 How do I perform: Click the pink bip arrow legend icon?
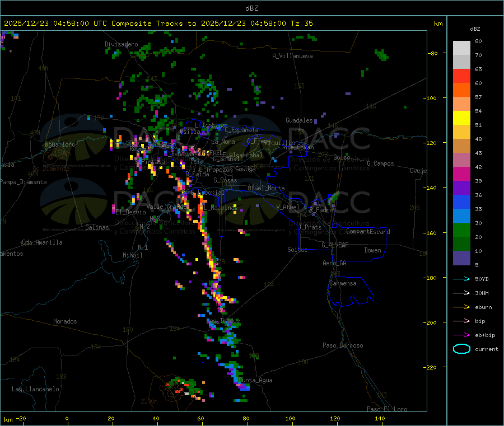click(x=461, y=321)
